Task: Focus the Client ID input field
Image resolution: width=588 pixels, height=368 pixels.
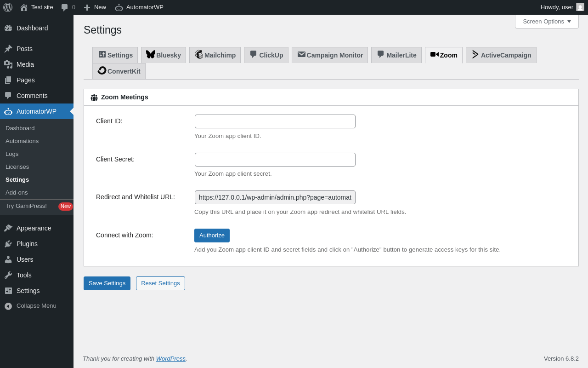Action: [x=275, y=121]
